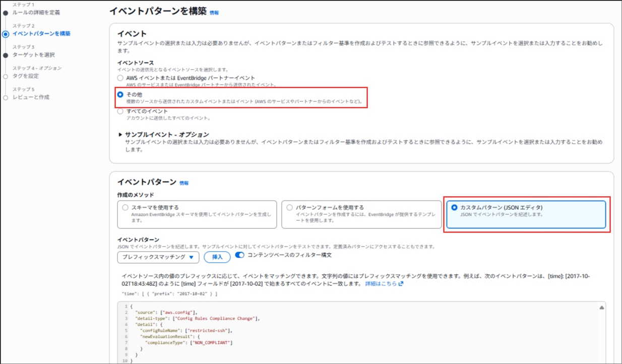
Task: Choose the すべてのイベント radio option
Action: pyautogui.click(x=120, y=111)
